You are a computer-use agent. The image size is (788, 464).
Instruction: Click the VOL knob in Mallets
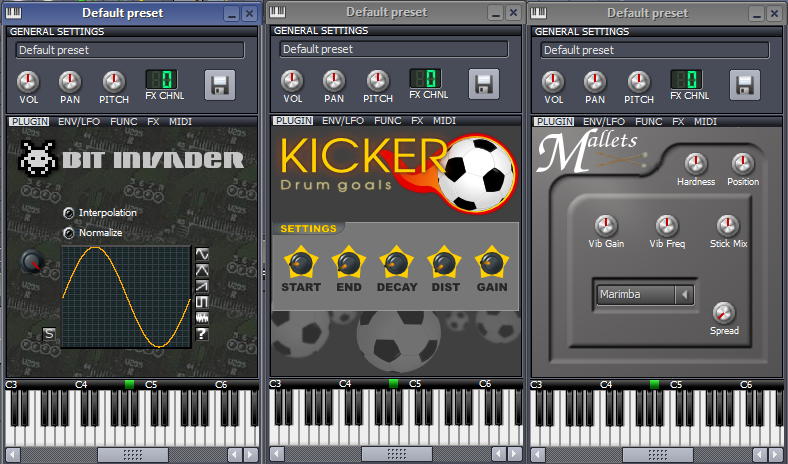[553, 81]
